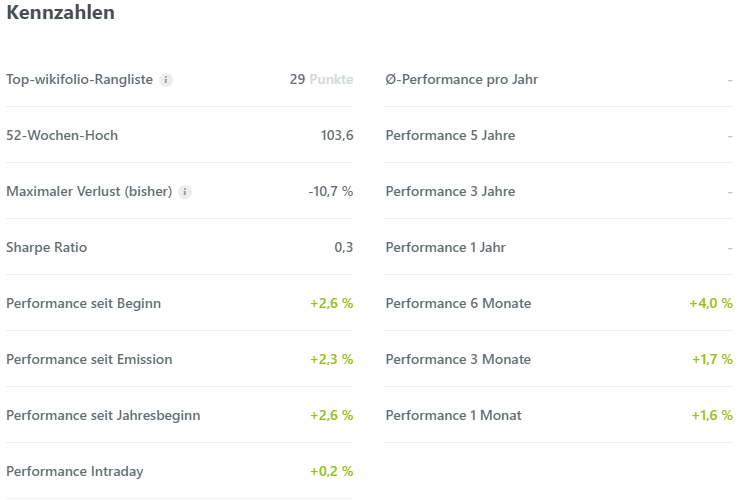
Task: Click Performance seit Jahresbeginn label
Action: click(103, 415)
